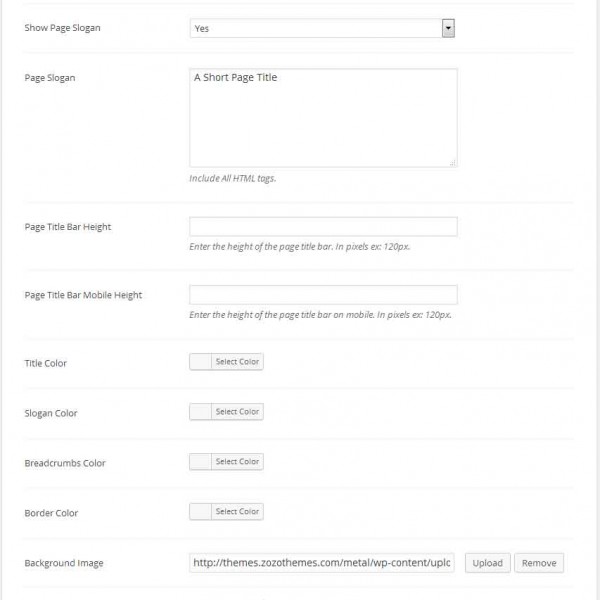Click the Background Image label text
This screenshot has width=600, height=600.
tap(63, 563)
